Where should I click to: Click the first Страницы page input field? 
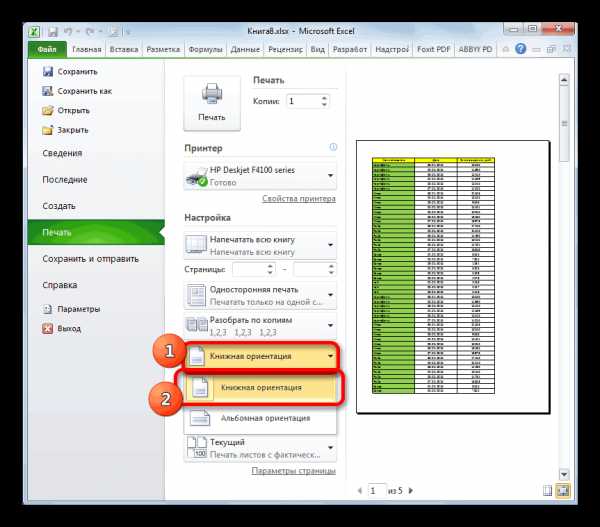[x=249, y=269]
